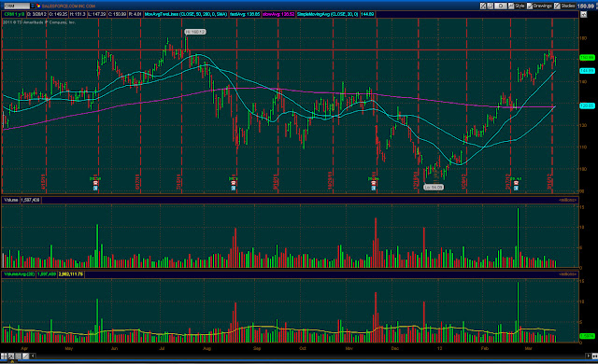Click the CRM symbol input field
The height and width of the screenshot is (364, 598).
17,6
